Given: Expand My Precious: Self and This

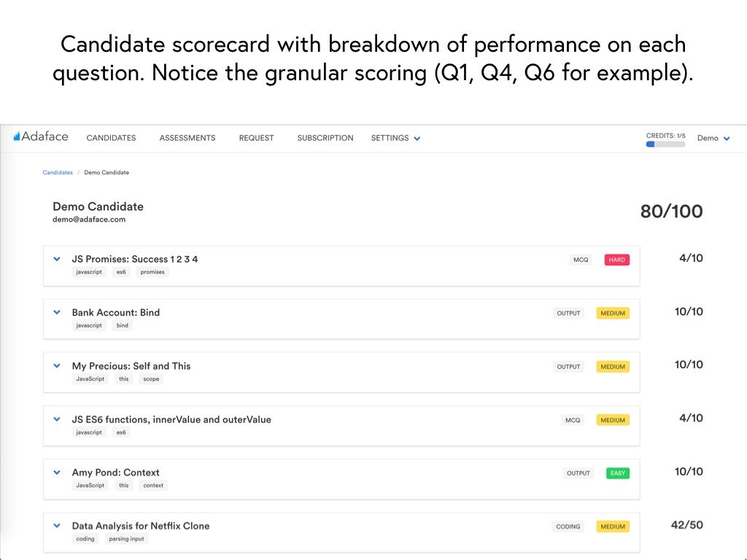Looking at the screenshot, I should click(x=57, y=366).
